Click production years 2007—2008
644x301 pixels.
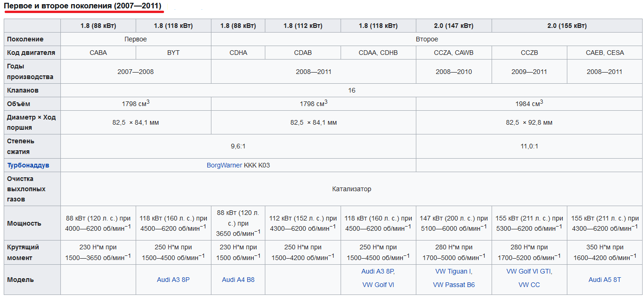click(x=136, y=72)
